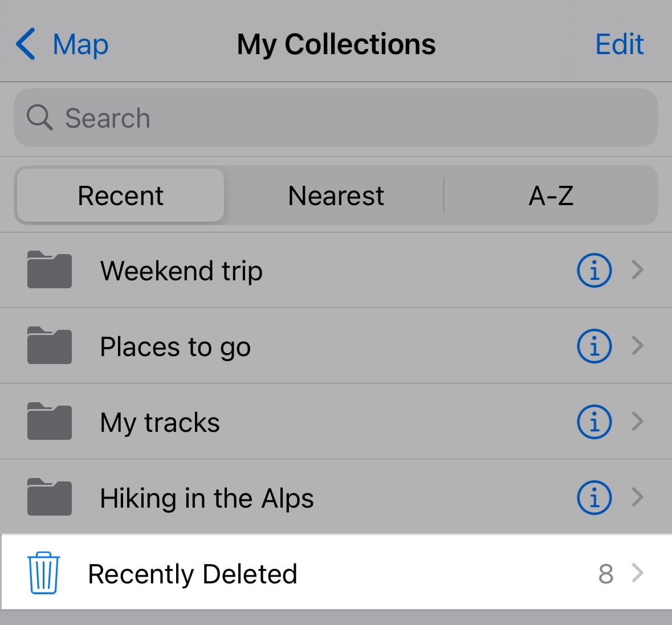This screenshot has width=672, height=625.
Task: Click the Hiking in the Alps folder icon
Action: pos(49,497)
